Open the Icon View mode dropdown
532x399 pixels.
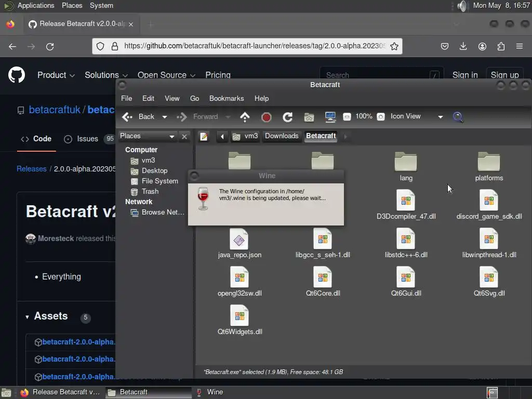[x=417, y=116]
